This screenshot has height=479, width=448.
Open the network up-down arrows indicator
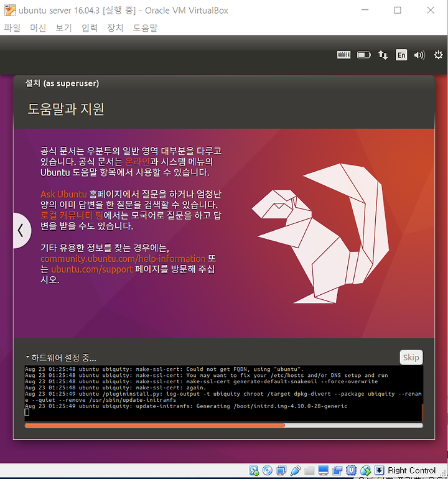[383, 55]
